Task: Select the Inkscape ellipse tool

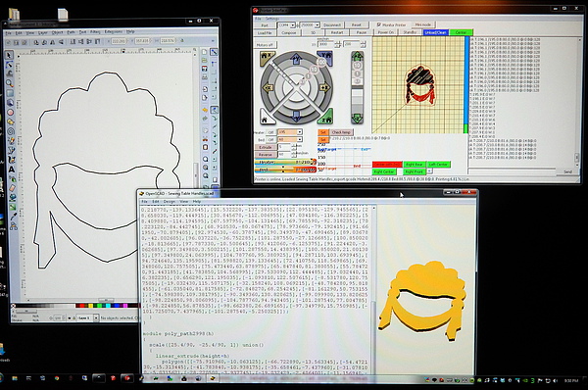Action: [x=11, y=112]
